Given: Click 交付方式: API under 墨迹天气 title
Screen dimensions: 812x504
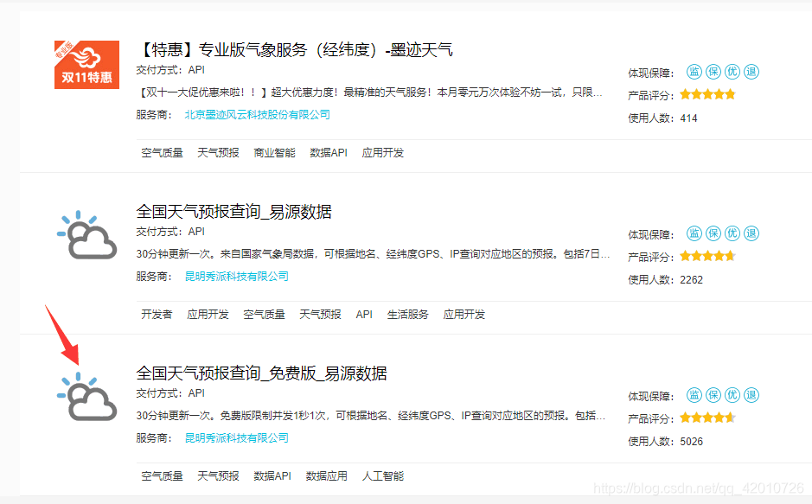Looking at the screenshot, I should pos(170,70).
